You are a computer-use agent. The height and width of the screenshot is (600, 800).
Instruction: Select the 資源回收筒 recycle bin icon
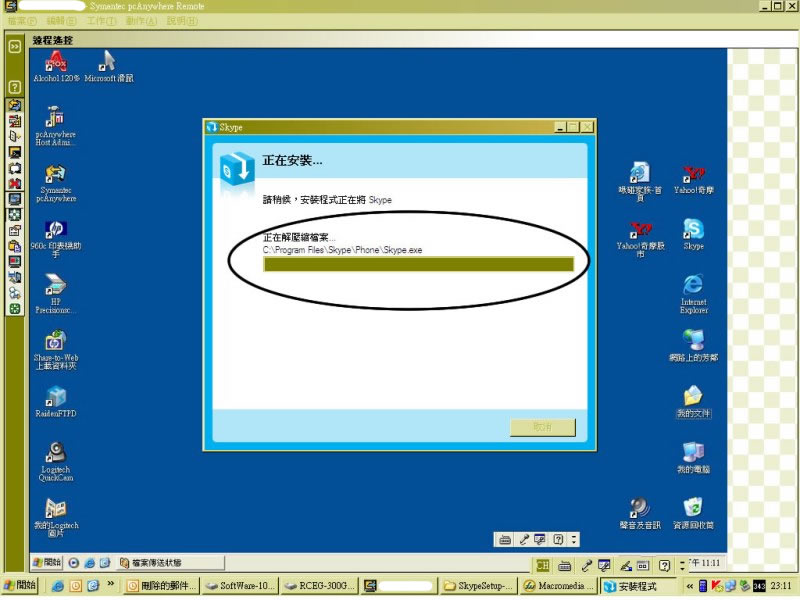[x=693, y=514]
